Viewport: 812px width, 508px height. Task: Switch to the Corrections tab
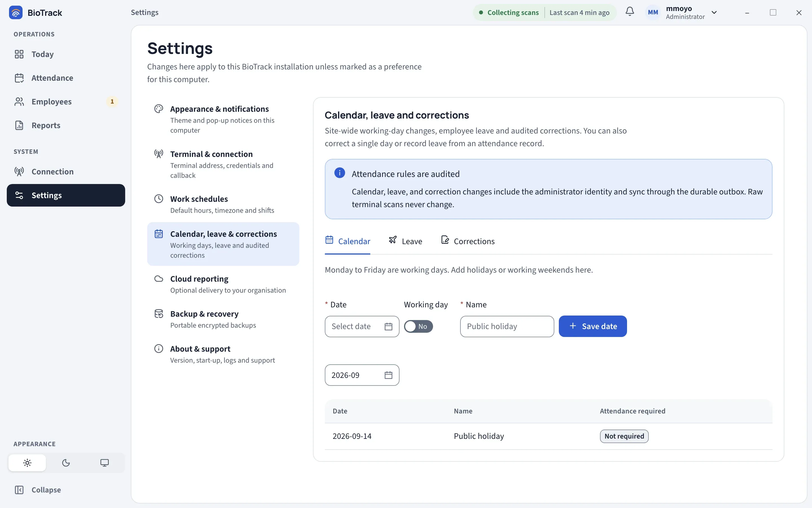click(x=468, y=241)
